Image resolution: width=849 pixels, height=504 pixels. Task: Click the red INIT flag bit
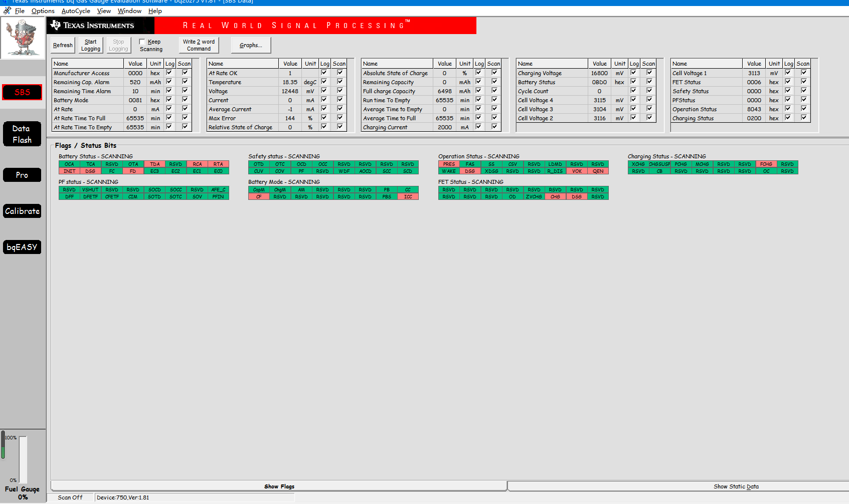click(69, 171)
